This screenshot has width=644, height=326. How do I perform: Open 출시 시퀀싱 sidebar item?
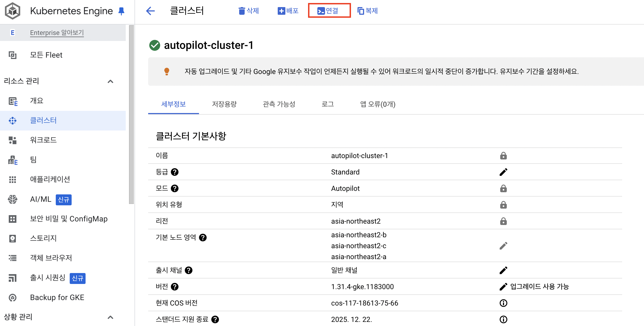tap(48, 278)
